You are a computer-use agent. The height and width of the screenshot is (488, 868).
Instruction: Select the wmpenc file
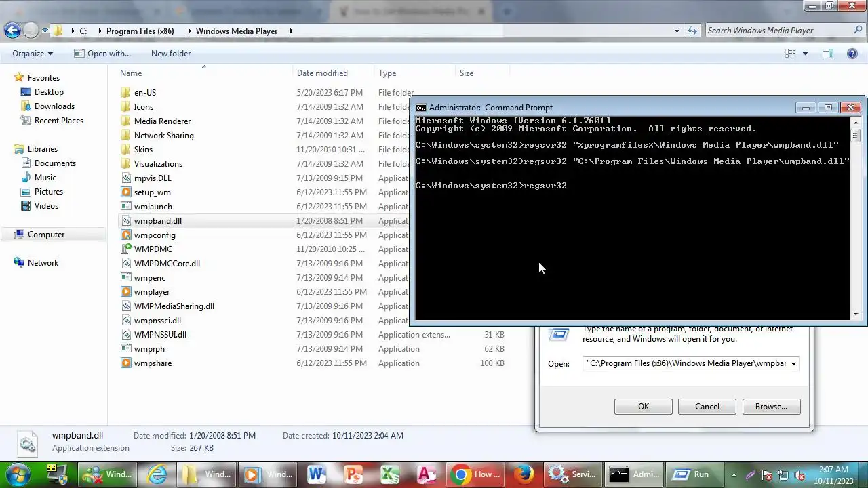point(149,278)
